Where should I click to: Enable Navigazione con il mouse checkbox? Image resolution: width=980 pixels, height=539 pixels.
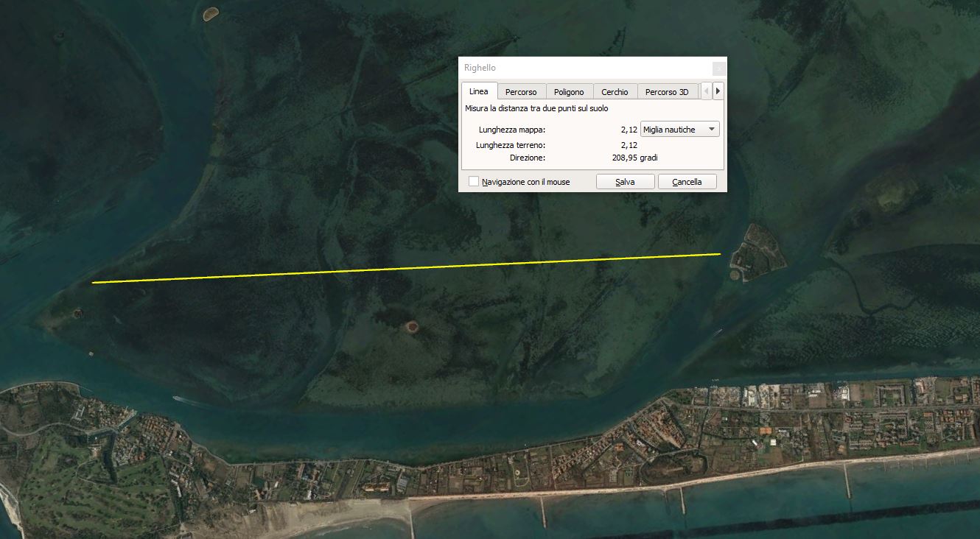pos(474,181)
